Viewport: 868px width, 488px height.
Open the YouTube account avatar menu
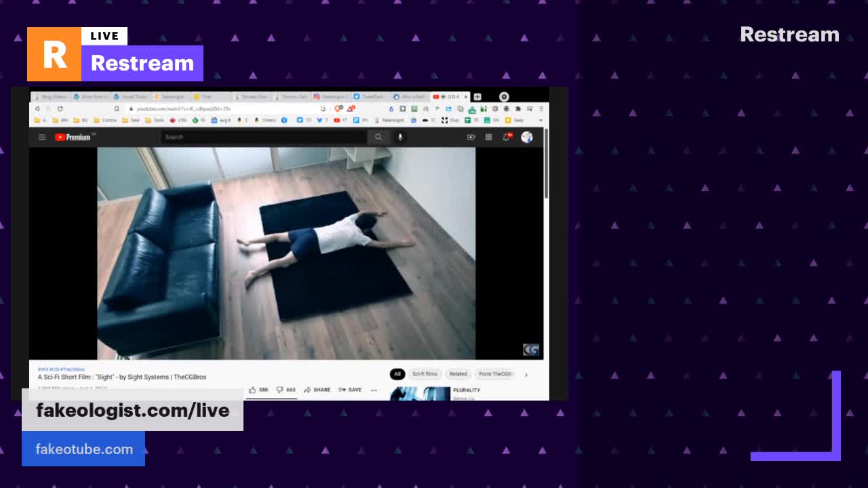coord(527,137)
